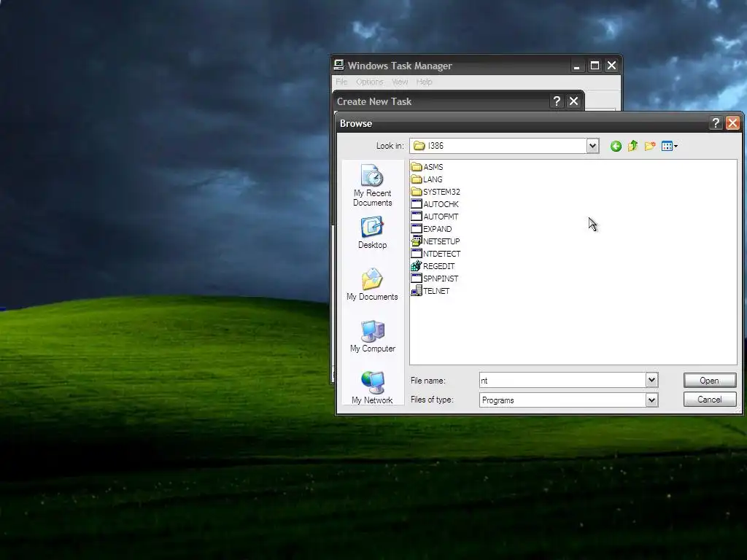
Task: Click the Windows Task Manager title icon
Action: coord(338,65)
